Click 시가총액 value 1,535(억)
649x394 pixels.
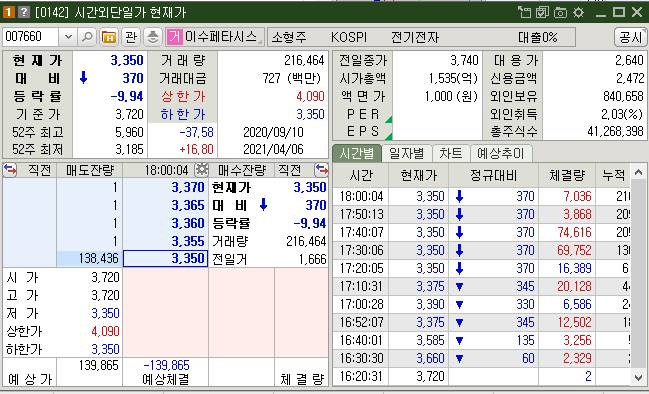pyautogui.click(x=453, y=78)
